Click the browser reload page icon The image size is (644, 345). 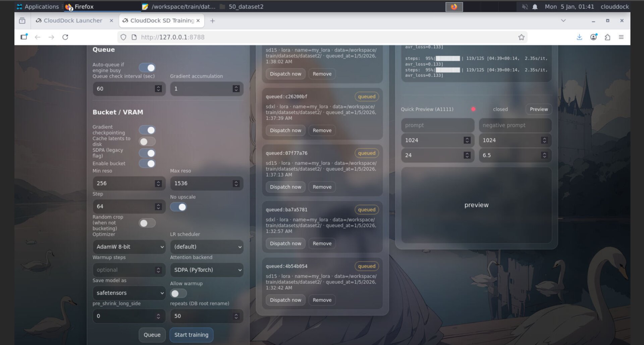click(x=65, y=37)
